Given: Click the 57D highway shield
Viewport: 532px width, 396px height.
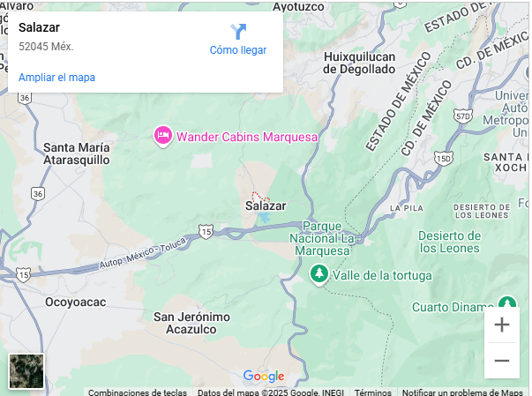Looking at the screenshot, I should (x=463, y=116).
